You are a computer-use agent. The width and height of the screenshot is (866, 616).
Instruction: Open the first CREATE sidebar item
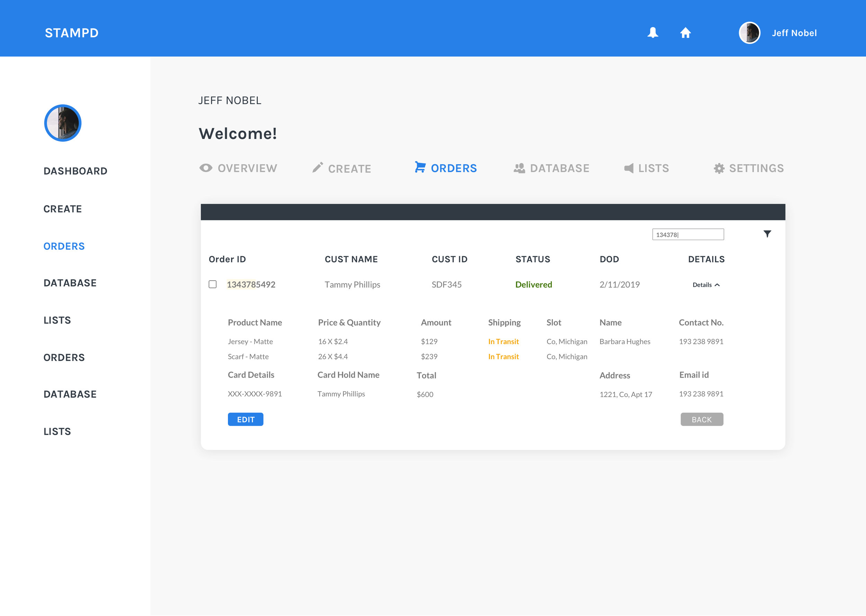click(63, 209)
